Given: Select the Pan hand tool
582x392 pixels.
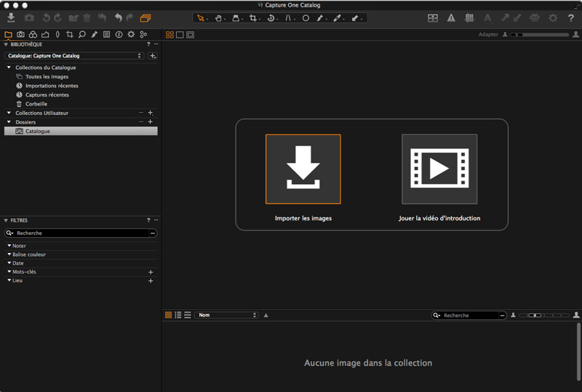Looking at the screenshot, I should tap(219, 17).
